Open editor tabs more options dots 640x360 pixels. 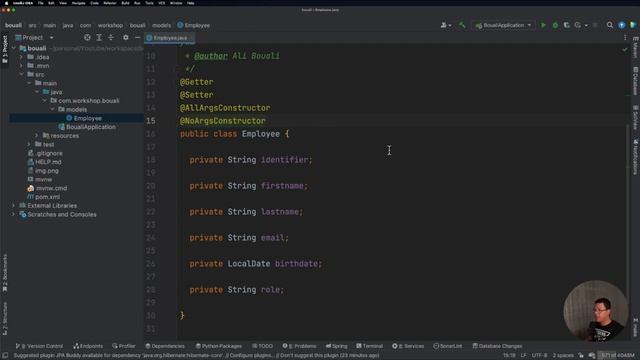tap(625, 38)
